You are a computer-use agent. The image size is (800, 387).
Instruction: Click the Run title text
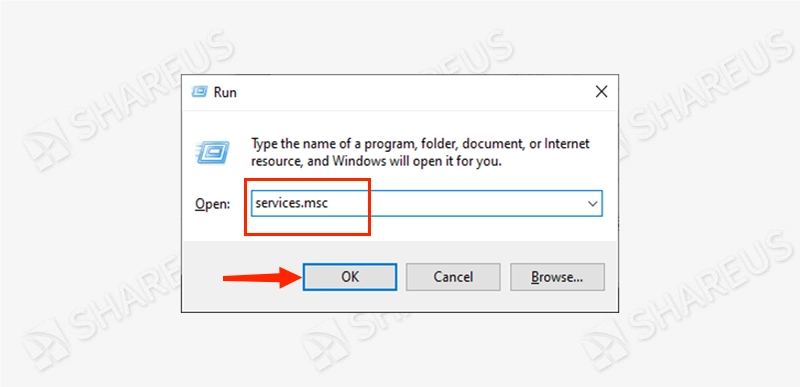(x=225, y=92)
